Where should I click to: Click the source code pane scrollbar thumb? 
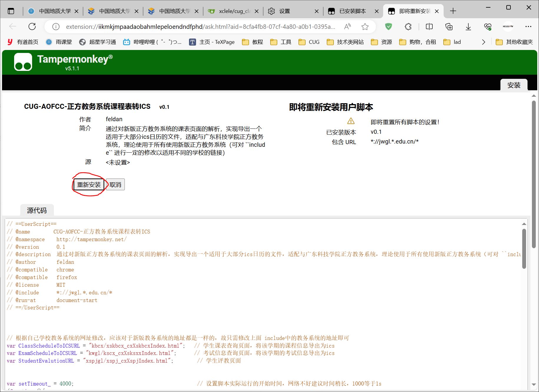click(x=524, y=249)
